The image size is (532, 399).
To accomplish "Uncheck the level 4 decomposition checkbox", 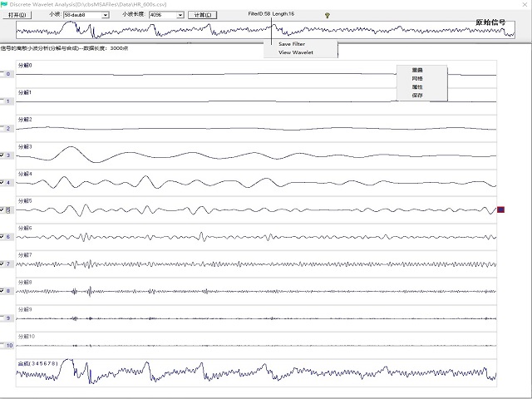I will click(x=2, y=182).
